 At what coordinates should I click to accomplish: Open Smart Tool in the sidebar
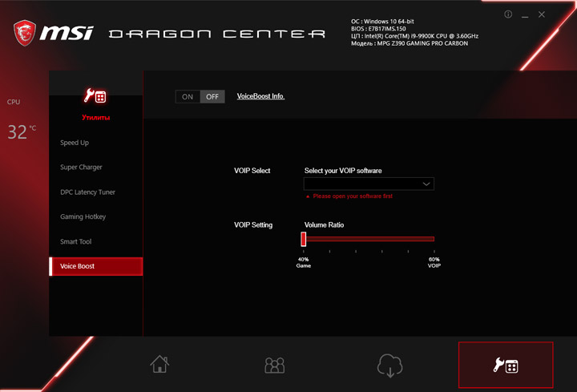point(76,241)
